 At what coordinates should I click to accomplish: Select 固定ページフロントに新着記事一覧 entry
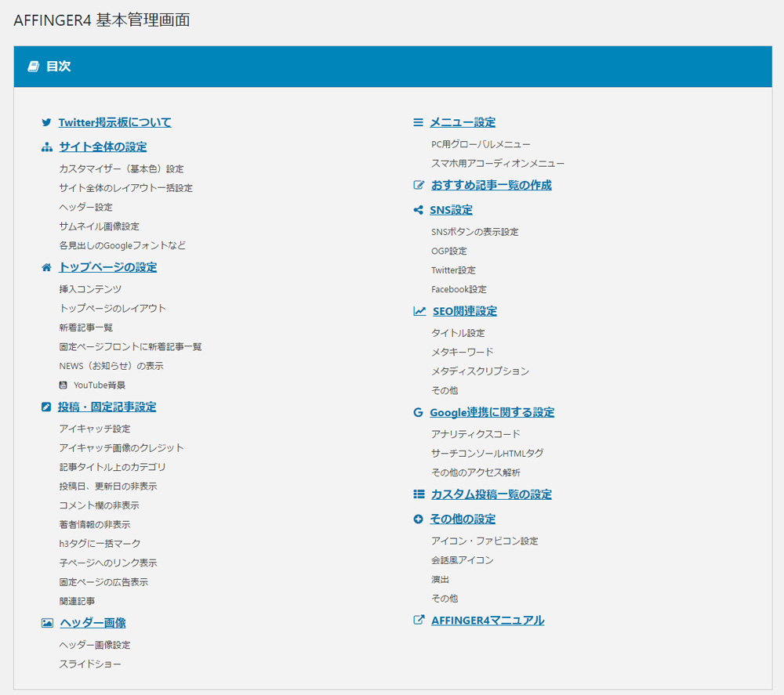pyautogui.click(x=130, y=347)
